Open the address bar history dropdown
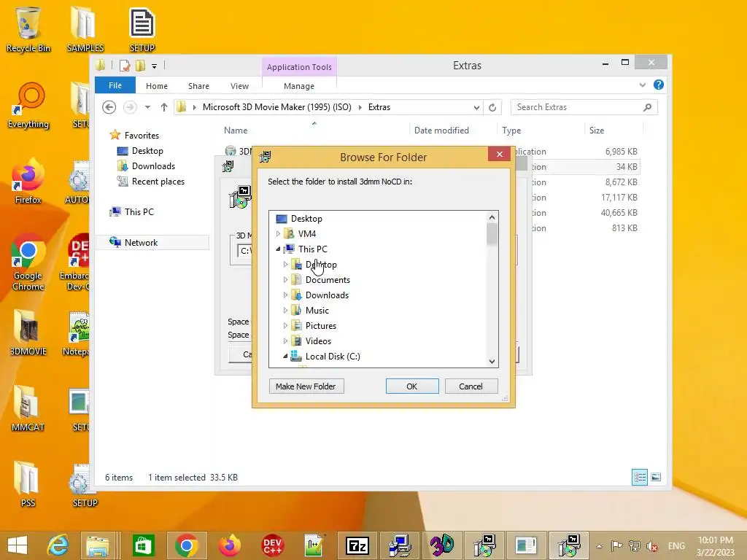 point(476,108)
